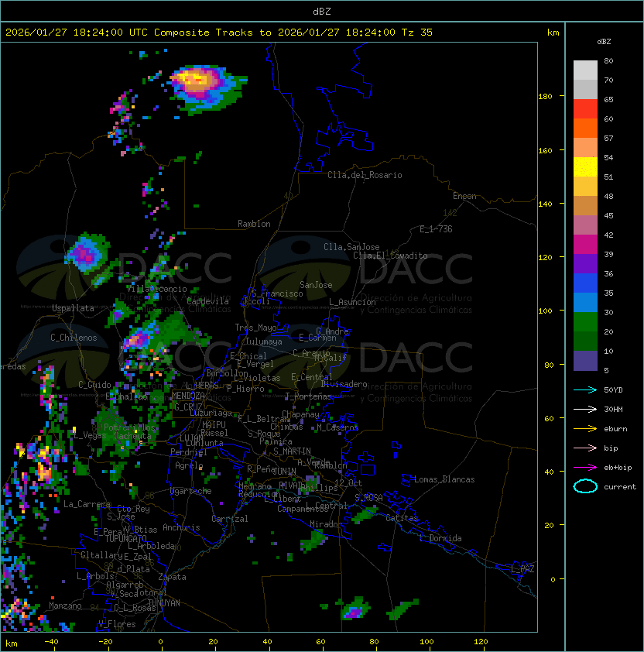
Task: Click the cyan 50YD arrow in legend
Action: click(585, 389)
